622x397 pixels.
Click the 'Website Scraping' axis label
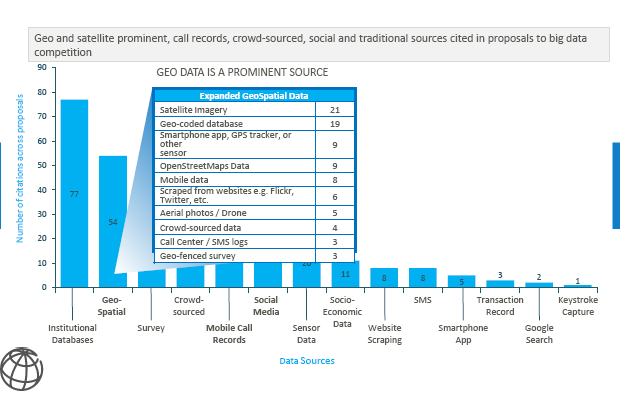pos(384,334)
